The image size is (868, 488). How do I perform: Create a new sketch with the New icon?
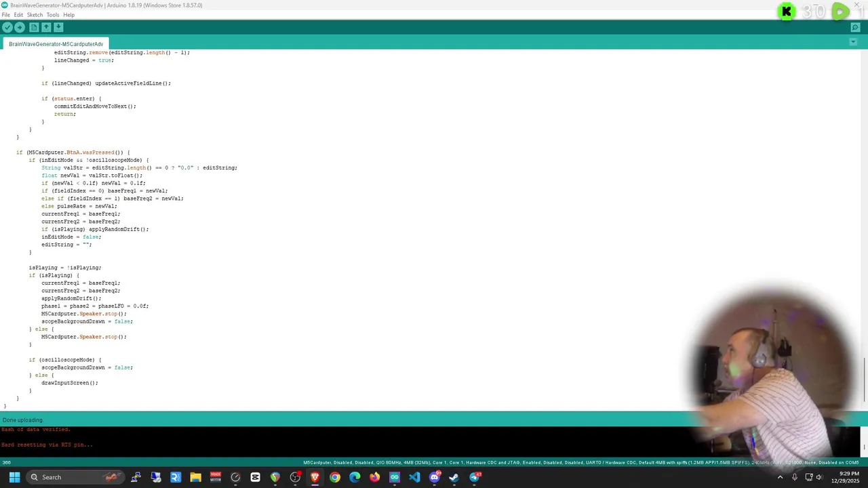33,27
